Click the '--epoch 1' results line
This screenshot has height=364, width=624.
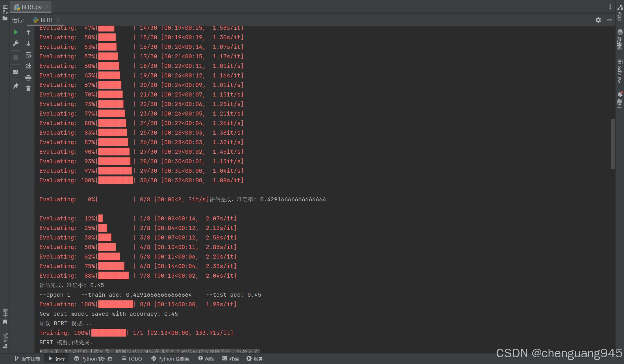[150, 295]
